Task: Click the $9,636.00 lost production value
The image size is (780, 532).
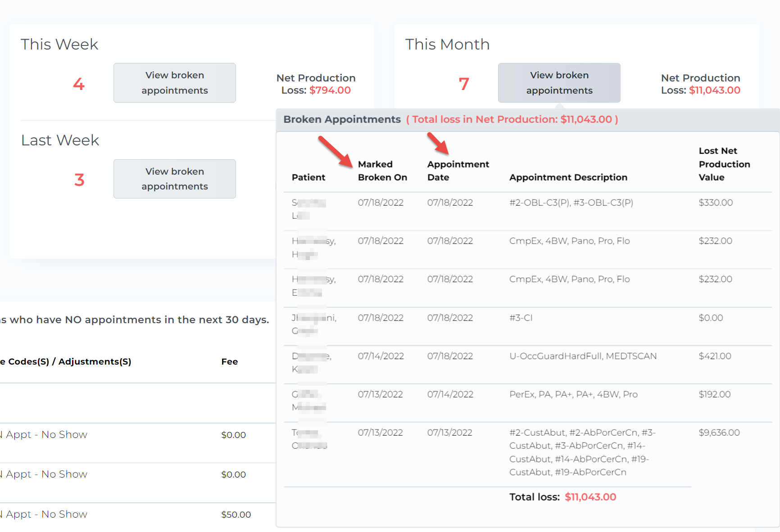Action: click(x=719, y=433)
